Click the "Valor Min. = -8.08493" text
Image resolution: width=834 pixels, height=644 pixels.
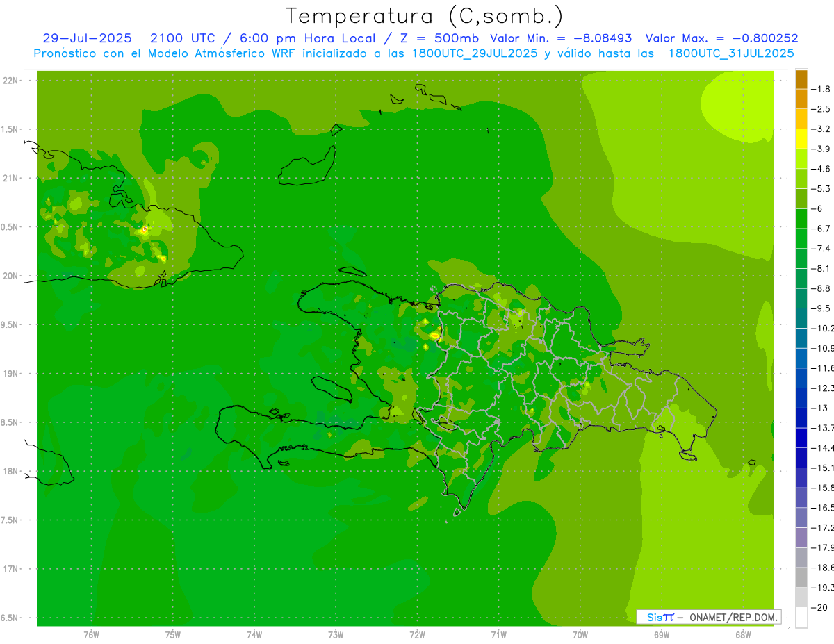pos(561,38)
